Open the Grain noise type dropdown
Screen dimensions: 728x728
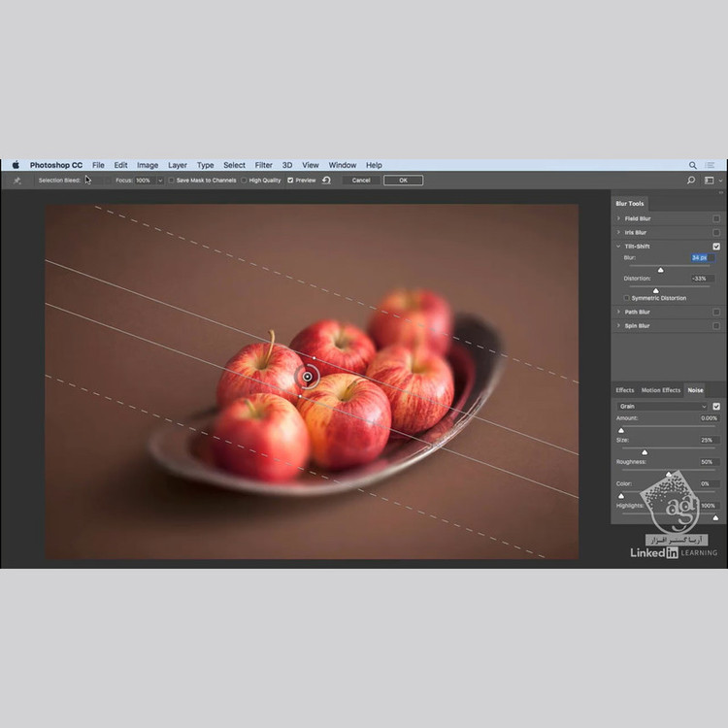point(662,406)
